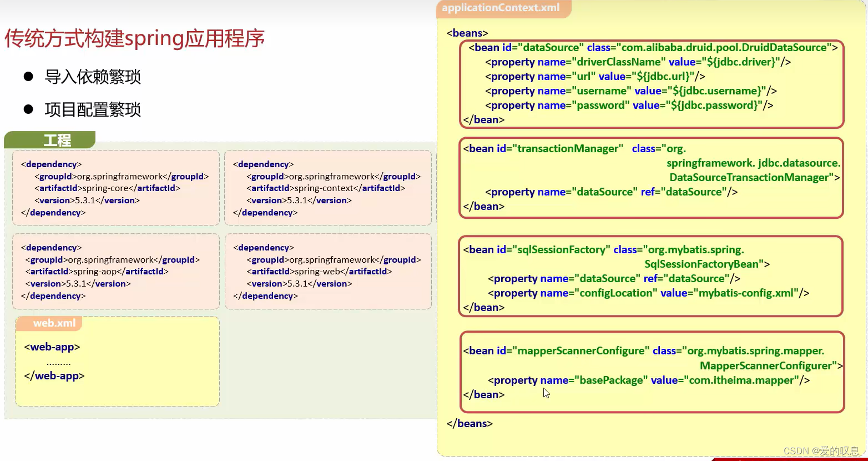Click the closing </dependency> tag of the spring-web card
Image resolution: width=868 pixels, height=461 pixels.
[265, 295]
